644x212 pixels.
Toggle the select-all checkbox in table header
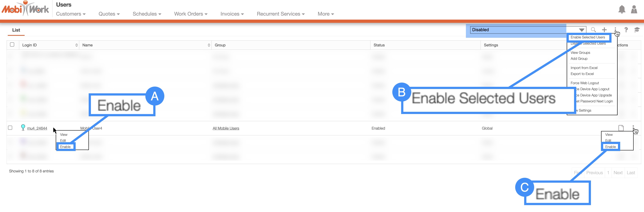[x=12, y=45]
